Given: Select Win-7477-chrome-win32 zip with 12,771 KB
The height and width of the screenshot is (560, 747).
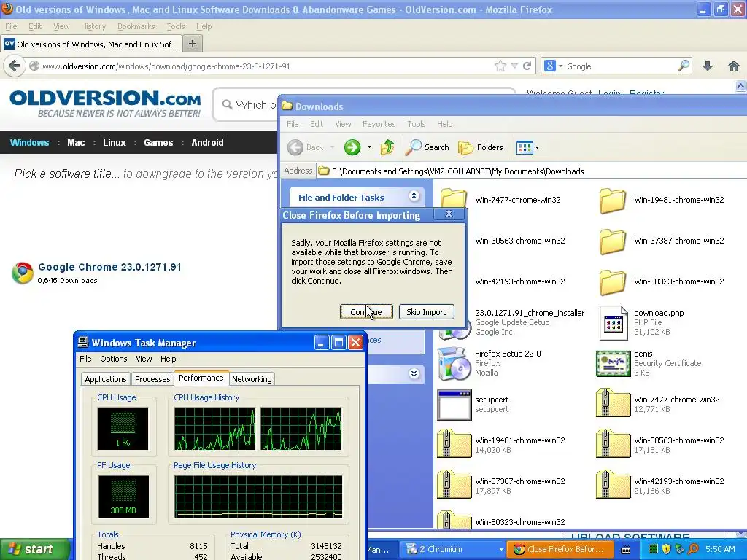Looking at the screenshot, I should tap(613, 404).
